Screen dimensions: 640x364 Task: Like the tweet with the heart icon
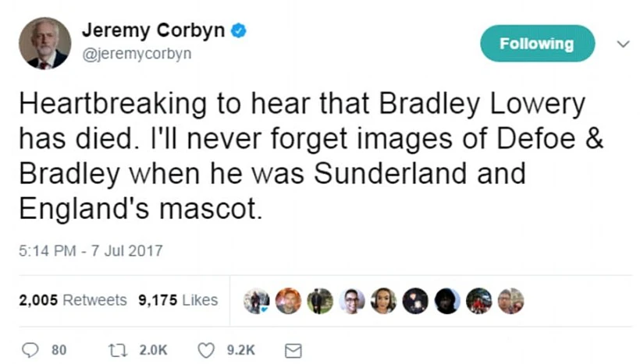pyautogui.click(x=206, y=350)
